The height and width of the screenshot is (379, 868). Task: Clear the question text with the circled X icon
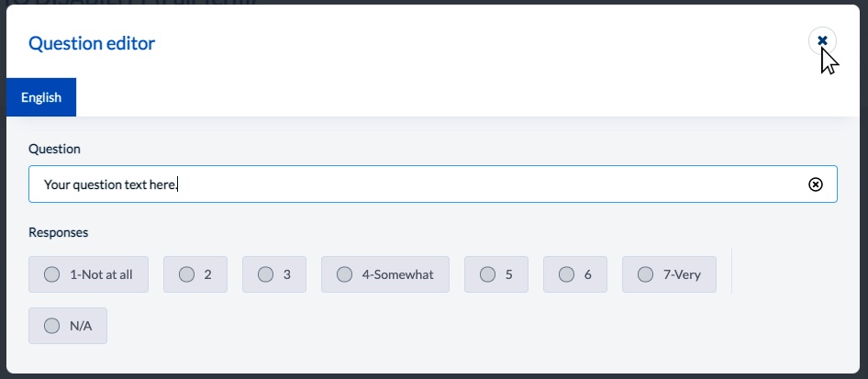815,184
